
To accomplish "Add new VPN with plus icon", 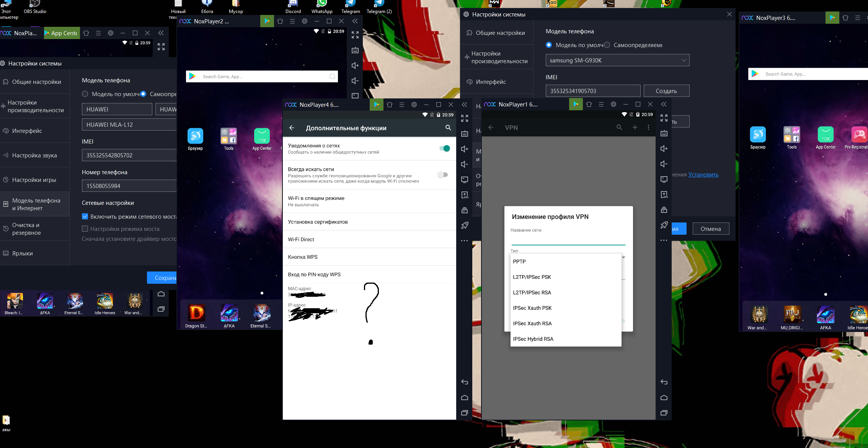I will (x=635, y=128).
